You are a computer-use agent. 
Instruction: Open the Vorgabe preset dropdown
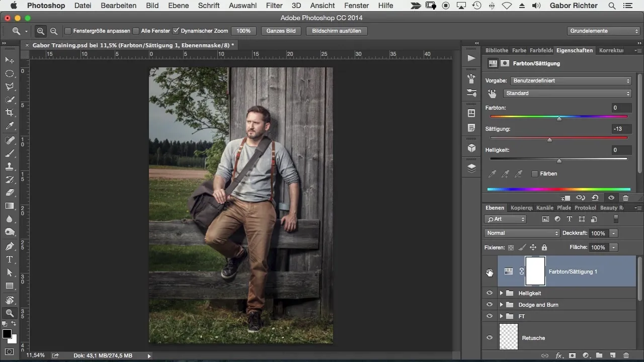point(571,80)
